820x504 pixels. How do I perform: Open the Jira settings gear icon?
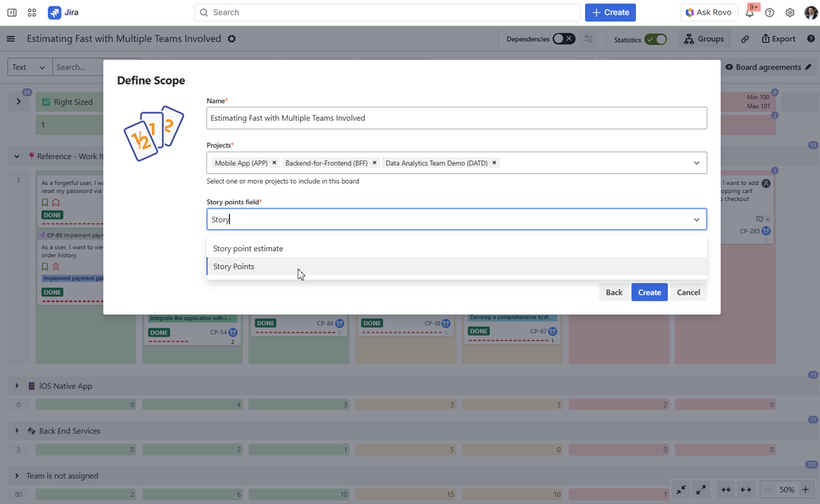point(790,12)
